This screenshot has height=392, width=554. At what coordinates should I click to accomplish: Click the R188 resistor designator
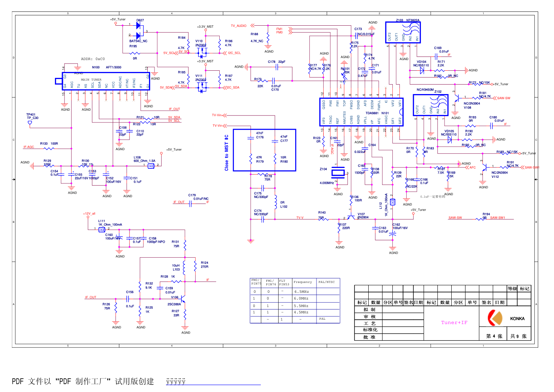(254, 34)
